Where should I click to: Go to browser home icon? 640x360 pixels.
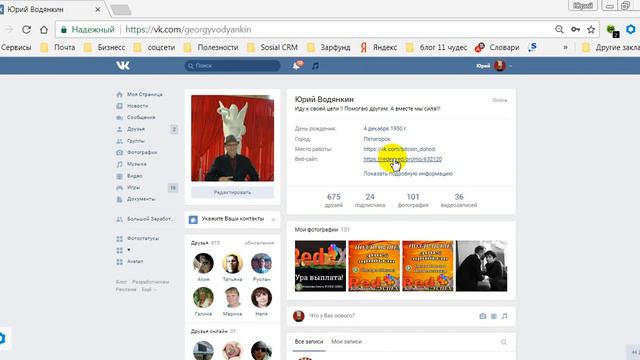(44, 29)
